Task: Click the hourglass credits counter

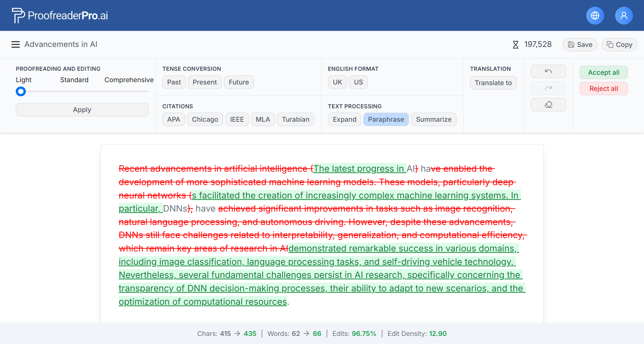Action: (x=532, y=45)
